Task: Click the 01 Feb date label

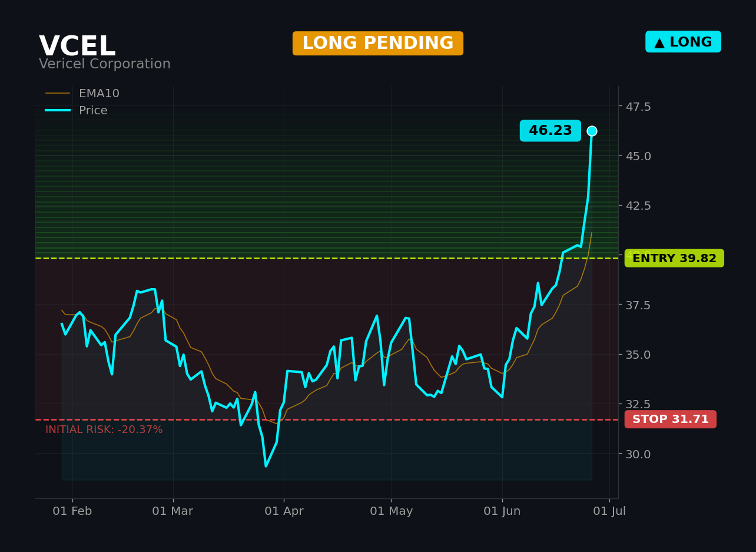Action: click(72, 511)
